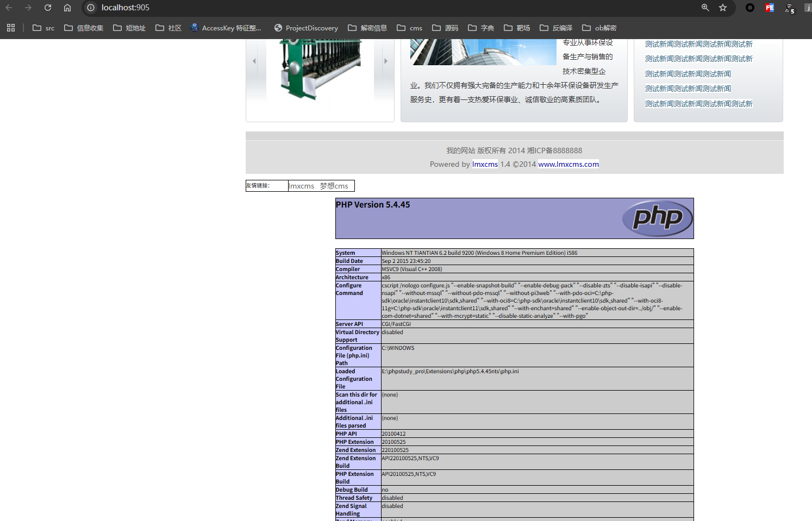Bookmark this page with the star icon
The width and height of the screenshot is (812, 521).
tap(723, 8)
